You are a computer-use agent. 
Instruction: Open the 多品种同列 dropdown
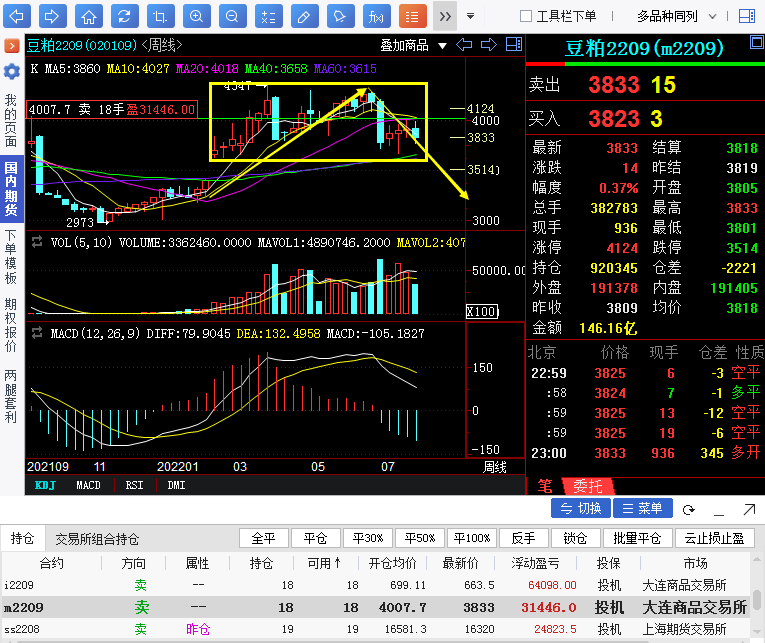673,16
